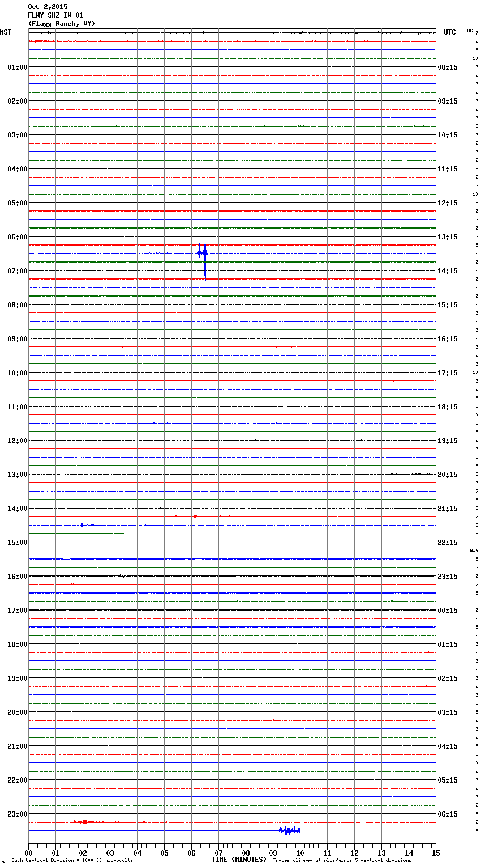Viewport: 481px width, 868px height.
Task: Select the station code 'FLWY SHZ IW 01'
Action: [x=55, y=15]
